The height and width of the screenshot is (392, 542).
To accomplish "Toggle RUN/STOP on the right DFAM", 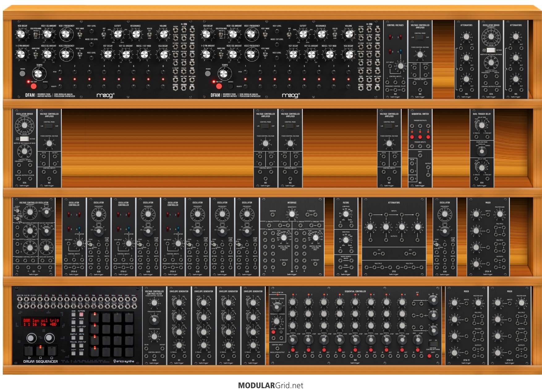I will [x=219, y=86].
